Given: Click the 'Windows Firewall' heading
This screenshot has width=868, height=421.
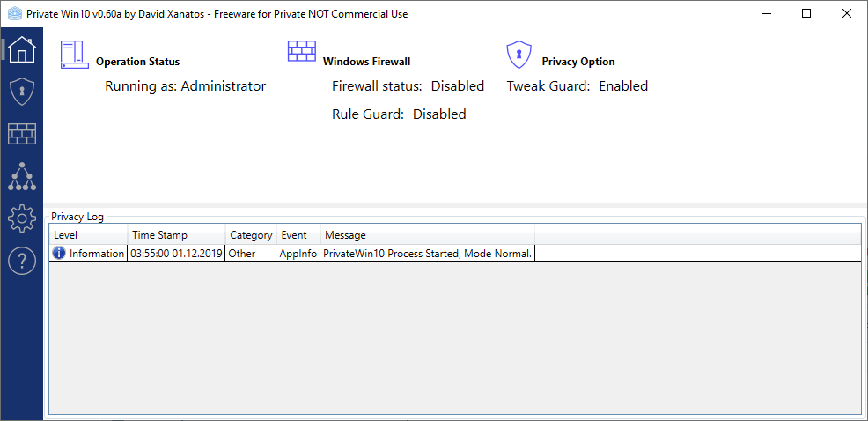Looking at the screenshot, I should [x=366, y=62].
